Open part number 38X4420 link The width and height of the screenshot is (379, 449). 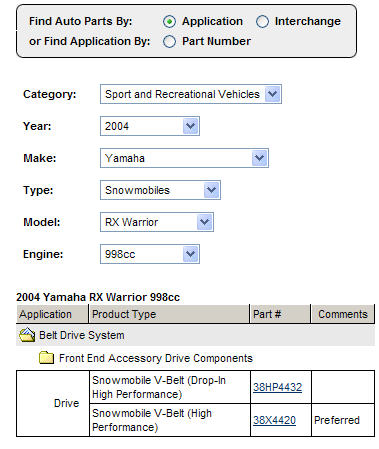coord(274,420)
